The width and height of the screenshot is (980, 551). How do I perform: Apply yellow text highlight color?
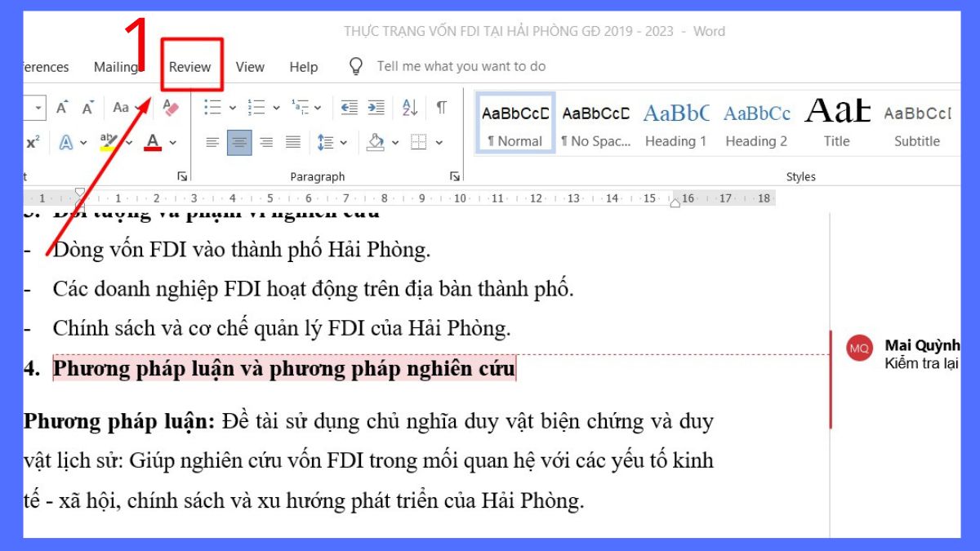(x=107, y=140)
